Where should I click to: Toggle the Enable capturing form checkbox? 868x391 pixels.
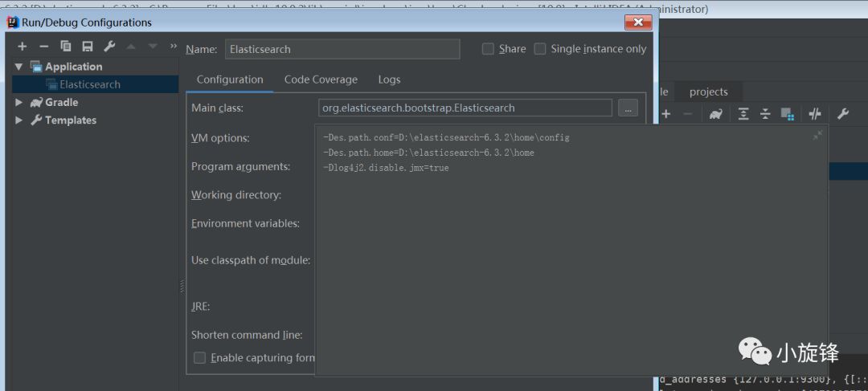(x=199, y=358)
